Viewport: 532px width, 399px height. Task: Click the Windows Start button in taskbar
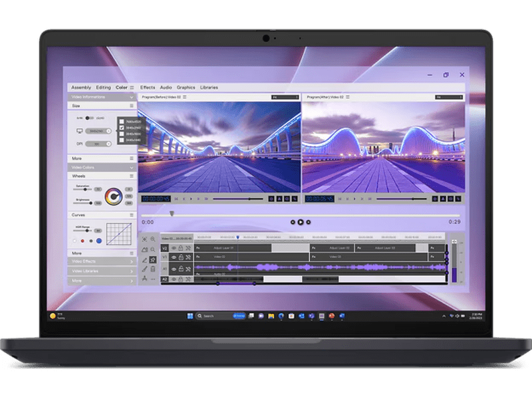pos(190,316)
